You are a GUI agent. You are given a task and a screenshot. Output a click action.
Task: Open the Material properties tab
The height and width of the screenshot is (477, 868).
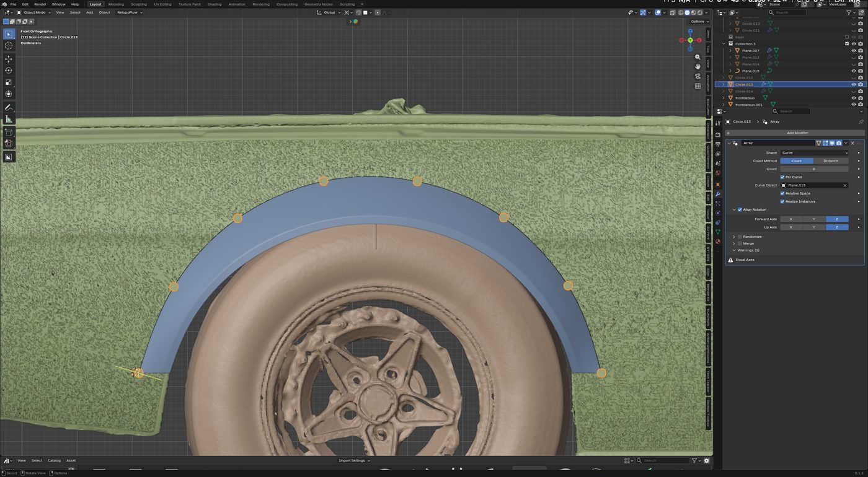[x=718, y=242]
